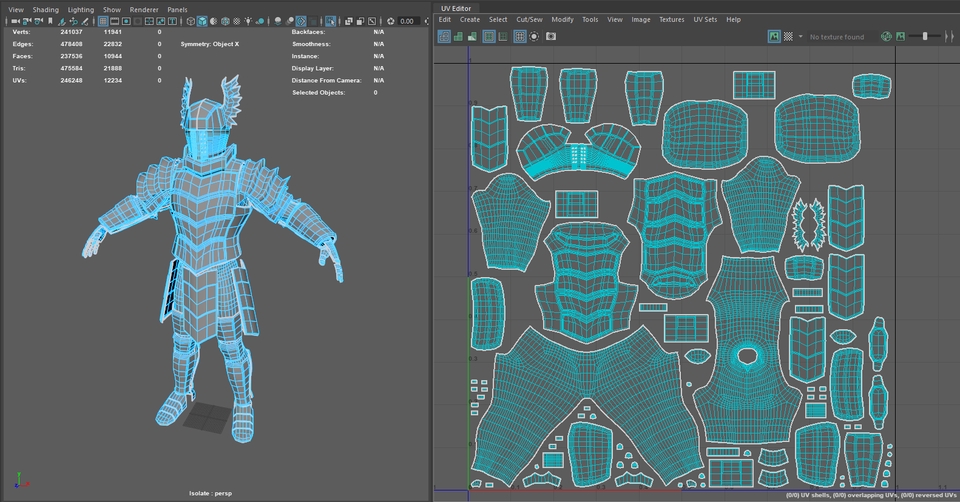Viewport: 960px width, 502px height.
Task: Open the UV Editor View menu
Action: (615, 20)
